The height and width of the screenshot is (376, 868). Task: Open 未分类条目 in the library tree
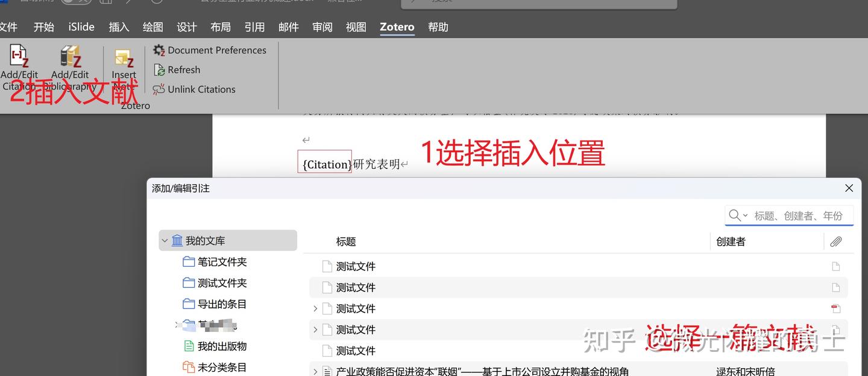coord(215,367)
